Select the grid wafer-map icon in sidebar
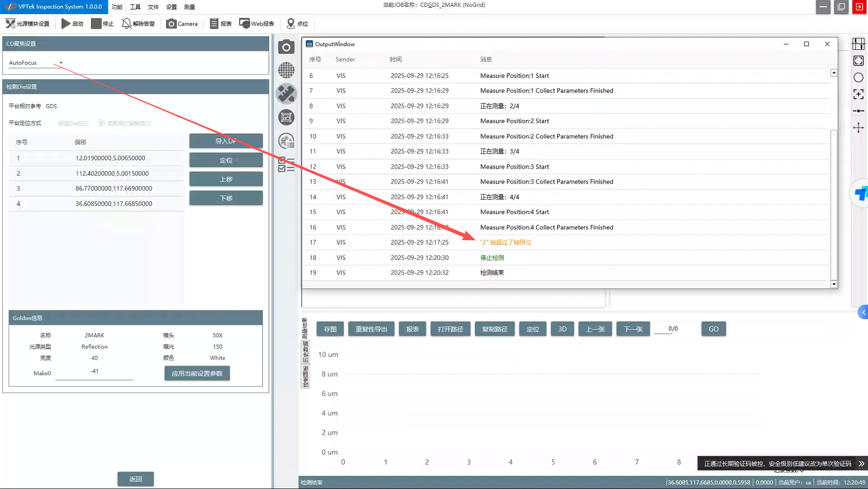The image size is (868, 489). [x=286, y=70]
